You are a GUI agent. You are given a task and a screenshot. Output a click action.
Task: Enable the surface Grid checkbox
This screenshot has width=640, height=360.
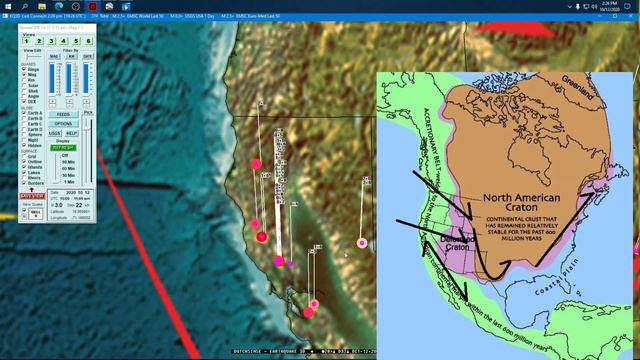24,156
